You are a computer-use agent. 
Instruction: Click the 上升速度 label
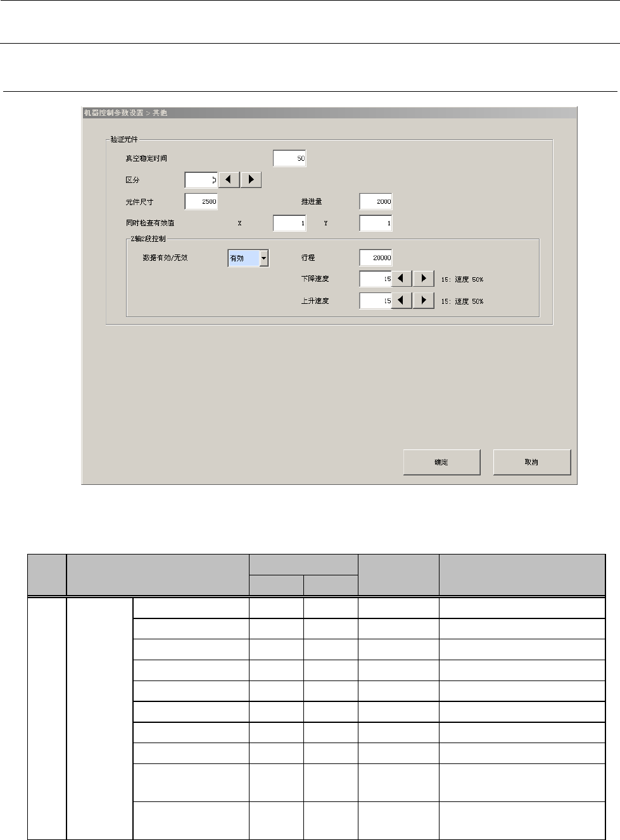pos(315,301)
